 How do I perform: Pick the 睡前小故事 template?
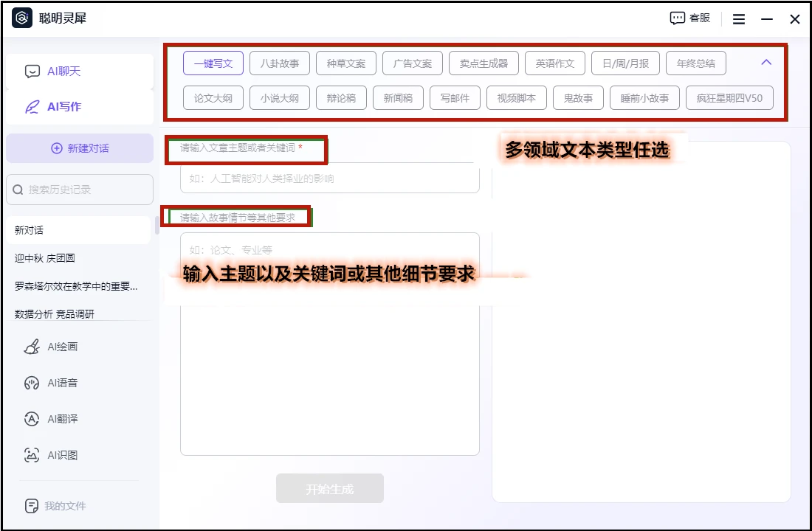point(644,98)
